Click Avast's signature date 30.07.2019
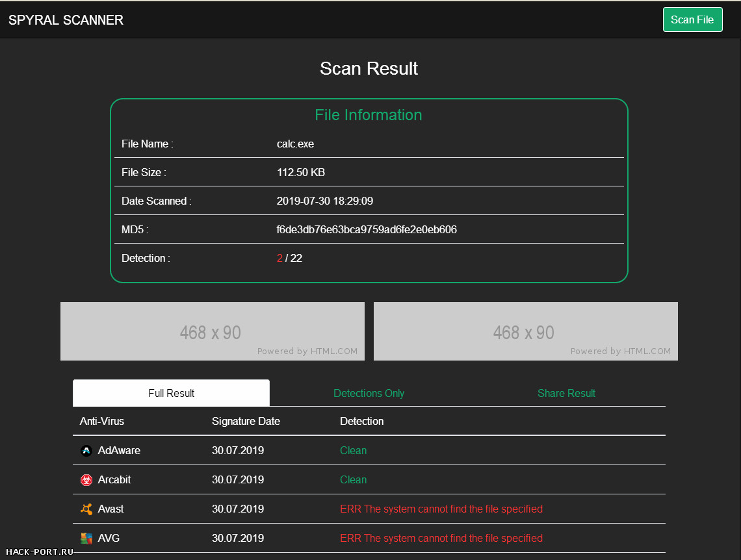 coord(238,509)
